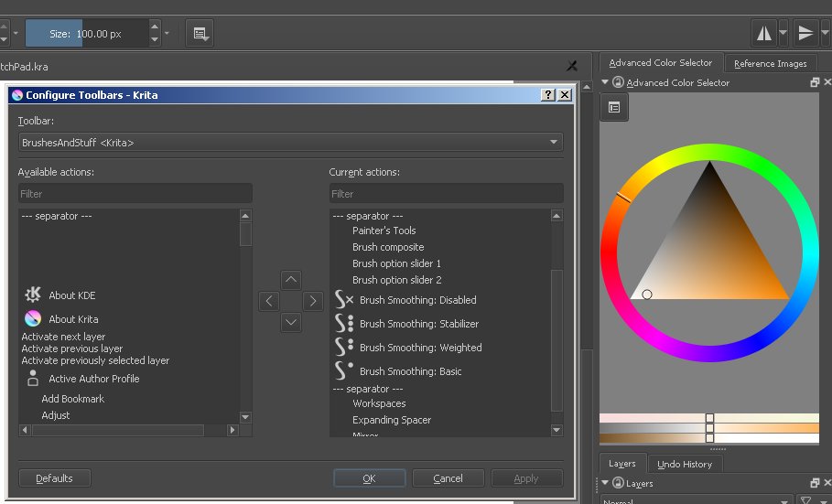Click the Apply button
The width and height of the screenshot is (832, 504).
click(526, 478)
